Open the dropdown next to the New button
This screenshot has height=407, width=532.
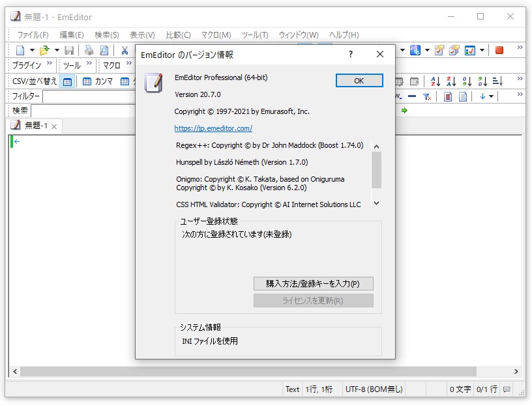(31, 49)
